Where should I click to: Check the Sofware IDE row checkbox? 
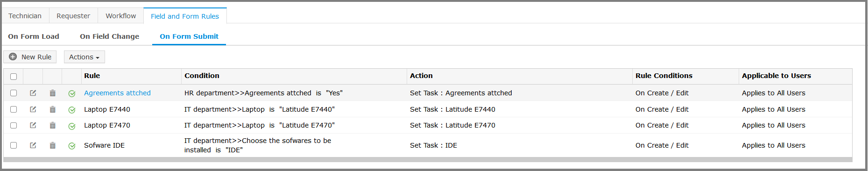14,145
